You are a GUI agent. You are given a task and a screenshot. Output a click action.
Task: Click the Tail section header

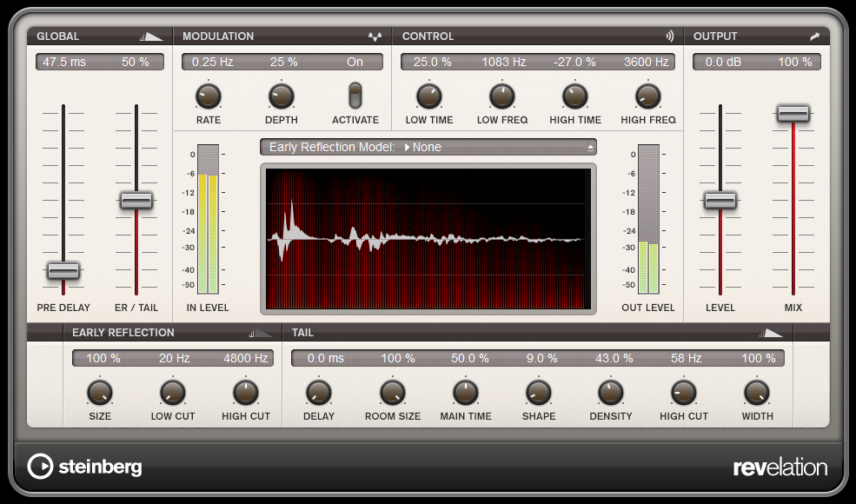(537, 333)
